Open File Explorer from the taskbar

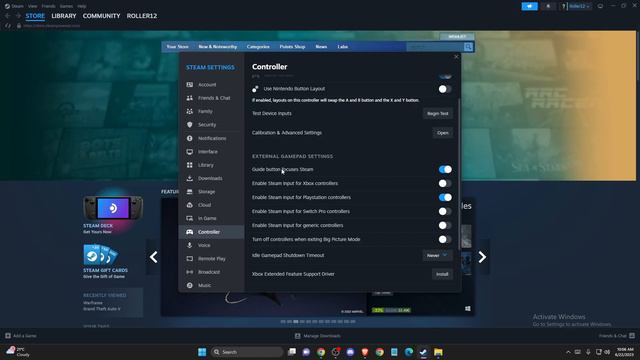pos(438,352)
